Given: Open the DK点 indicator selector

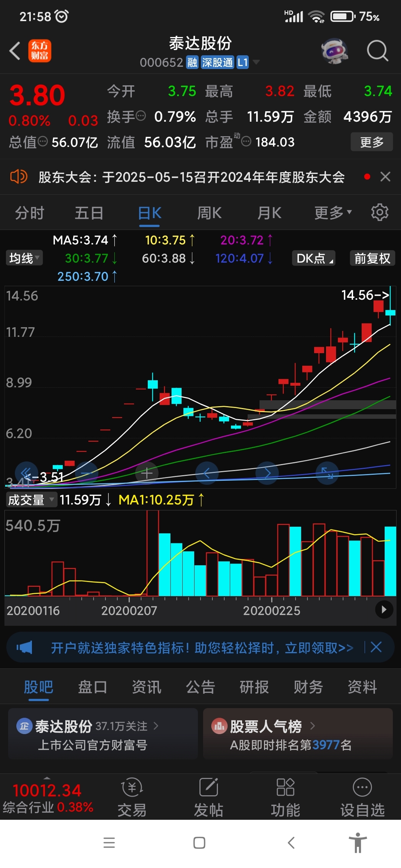Looking at the screenshot, I should [x=314, y=258].
